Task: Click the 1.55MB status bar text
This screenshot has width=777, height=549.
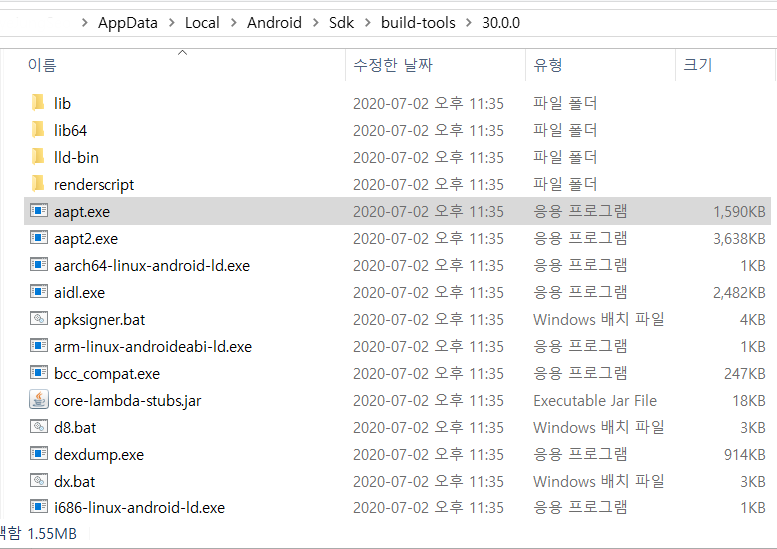Action: (52, 534)
